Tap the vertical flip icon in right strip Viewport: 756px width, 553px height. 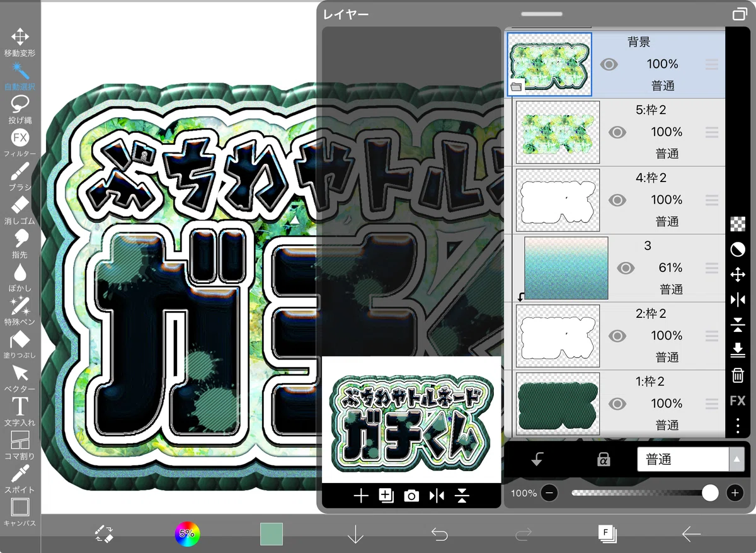(x=738, y=325)
